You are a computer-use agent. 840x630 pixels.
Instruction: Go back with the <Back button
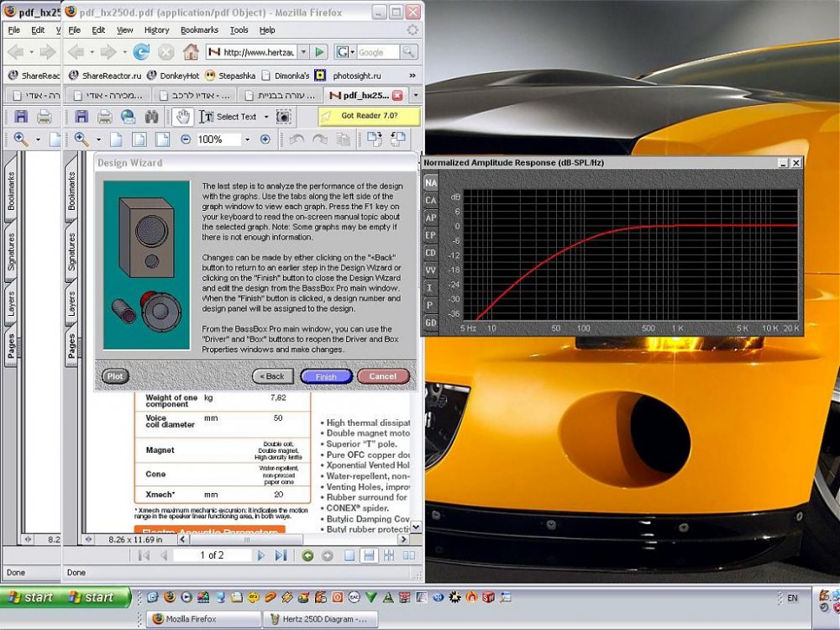(273, 376)
